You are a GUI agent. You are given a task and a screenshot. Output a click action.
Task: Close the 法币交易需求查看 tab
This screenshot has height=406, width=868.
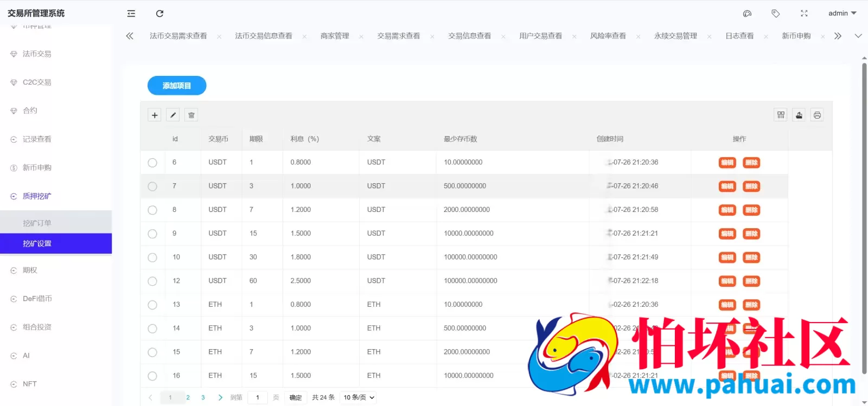pos(219,37)
